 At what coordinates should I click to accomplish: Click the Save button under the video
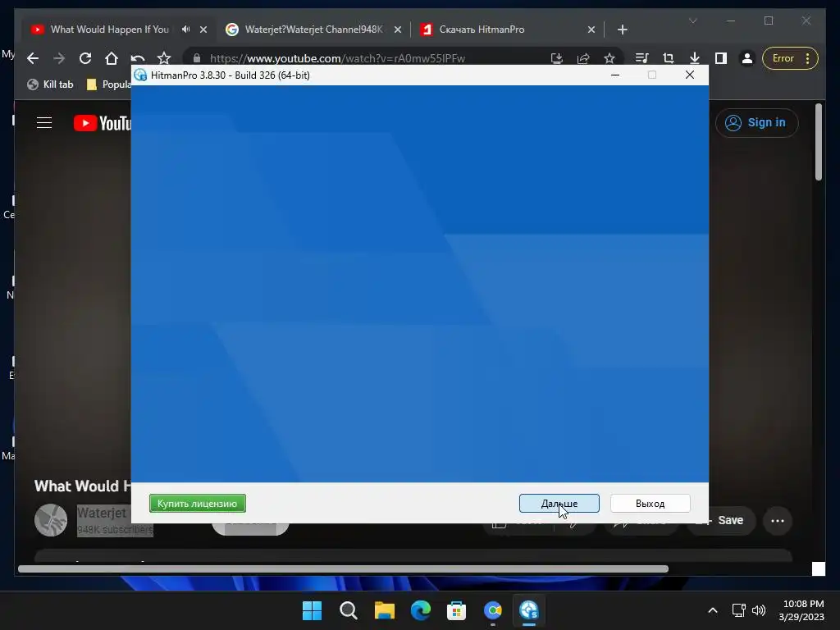721,520
